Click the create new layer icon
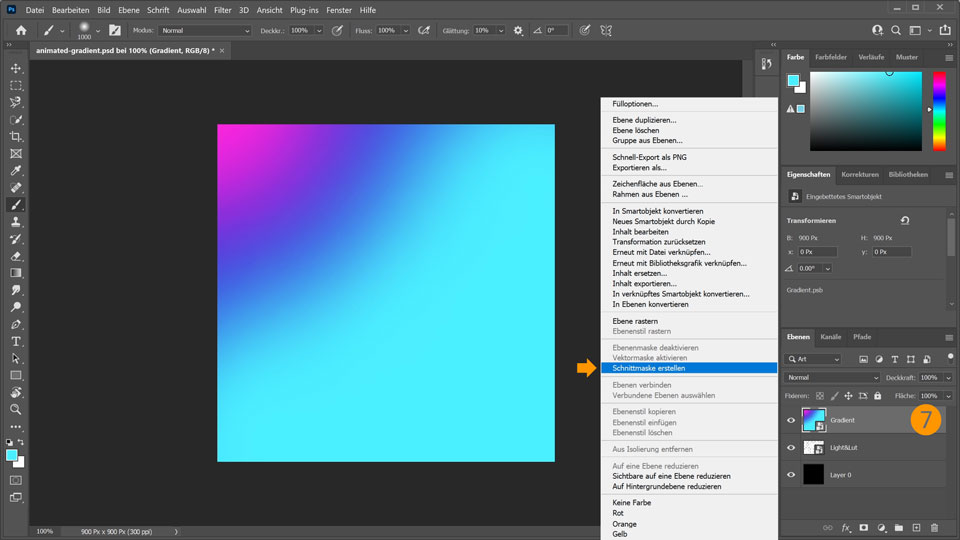Screen dimensions: 960x540 tap(916, 527)
